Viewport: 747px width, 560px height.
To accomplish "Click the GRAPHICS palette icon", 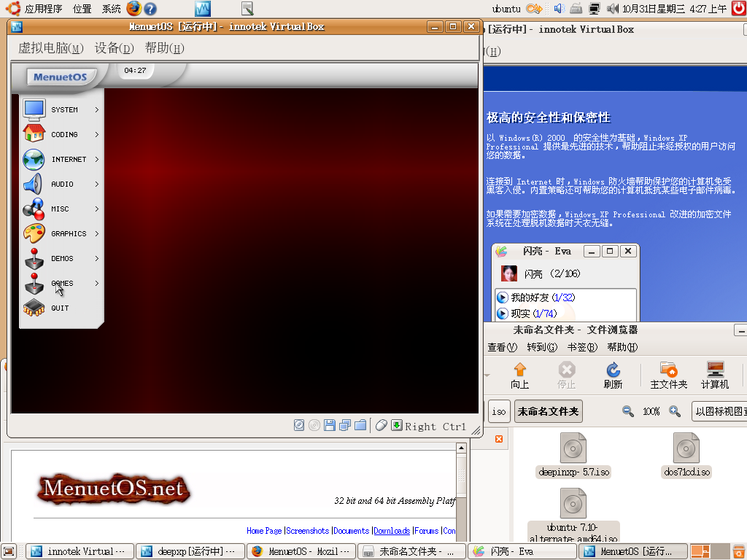I will click(x=34, y=233).
